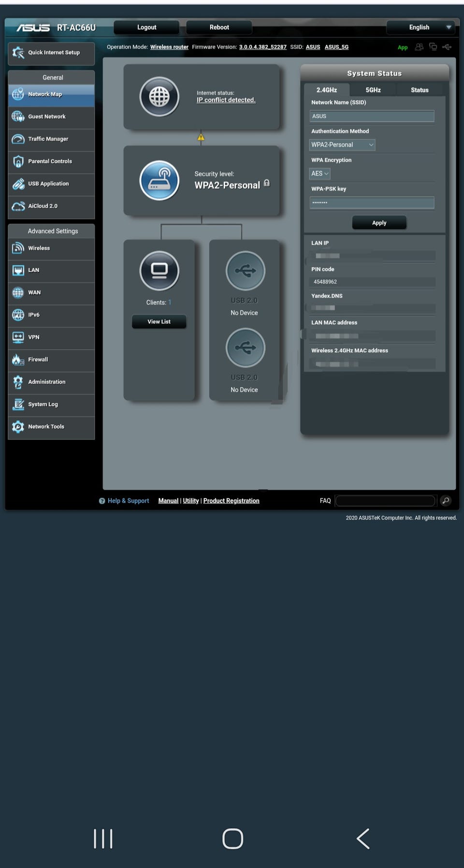Open the ASUS_5G SSID link
The width and height of the screenshot is (464, 868).
336,47
